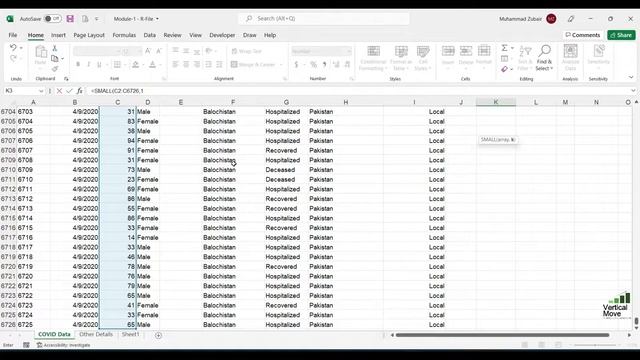Switch to the Insert tab
The height and width of the screenshot is (360, 640).
click(x=58, y=35)
